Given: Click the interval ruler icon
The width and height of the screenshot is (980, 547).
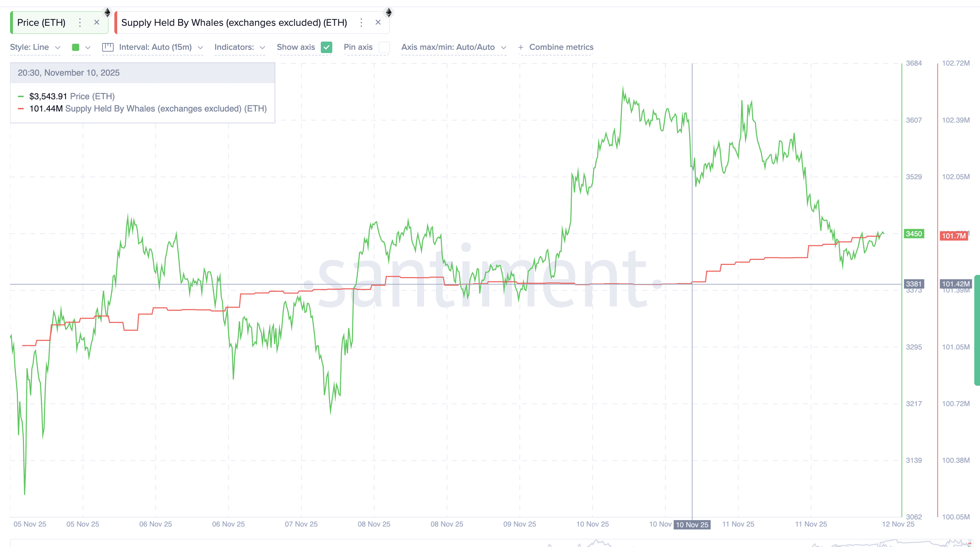Looking at the screenshot, I should 108,47.
